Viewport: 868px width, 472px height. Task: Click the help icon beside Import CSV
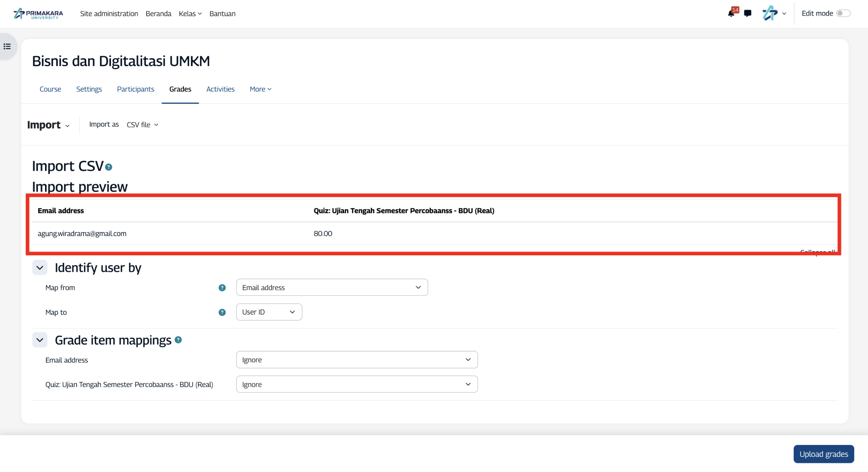point(109,167)
